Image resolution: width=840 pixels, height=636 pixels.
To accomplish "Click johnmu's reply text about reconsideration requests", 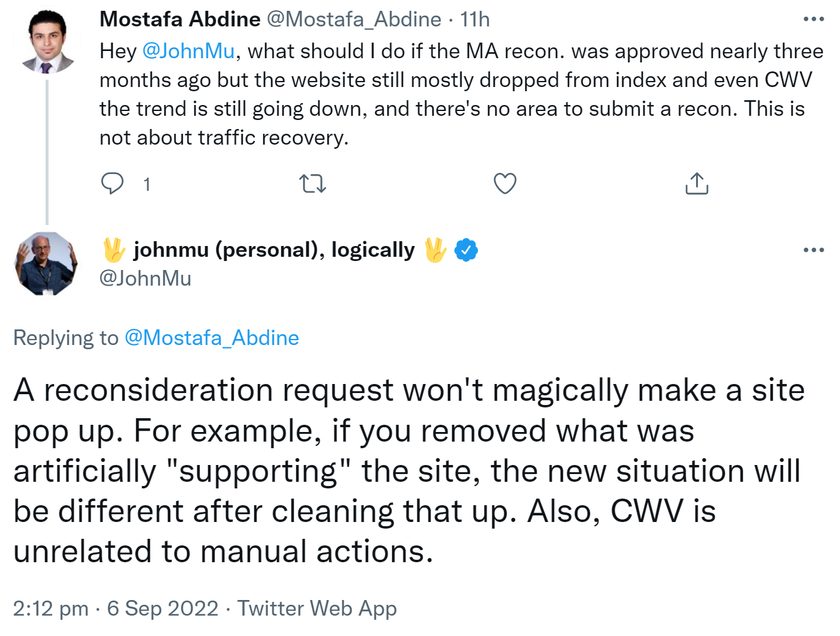I will pos(408,470).
